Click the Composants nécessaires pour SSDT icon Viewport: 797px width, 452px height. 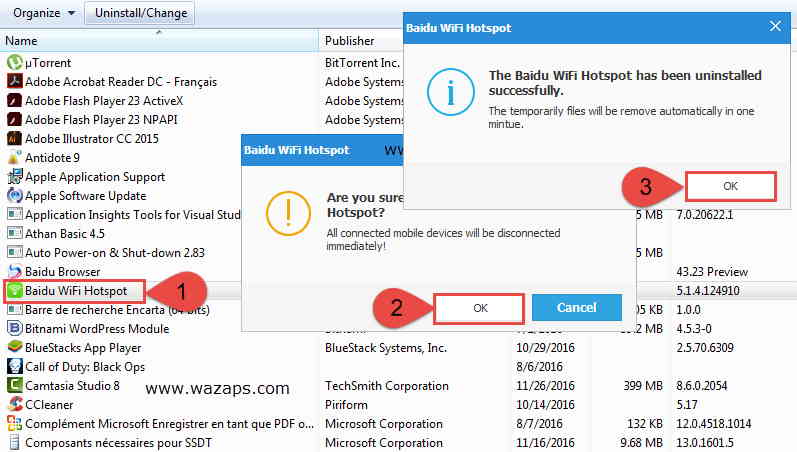(15, 442)
